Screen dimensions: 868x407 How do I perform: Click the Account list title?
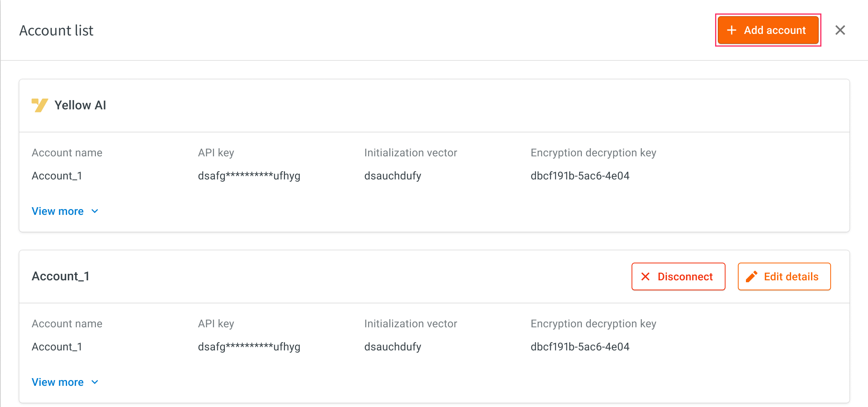pyautogui.click(x=57, y=30)
